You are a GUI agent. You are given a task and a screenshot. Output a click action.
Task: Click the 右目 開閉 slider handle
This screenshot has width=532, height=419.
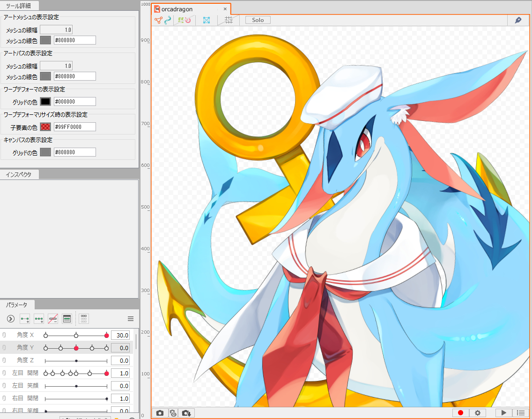(x=107, y=399)
